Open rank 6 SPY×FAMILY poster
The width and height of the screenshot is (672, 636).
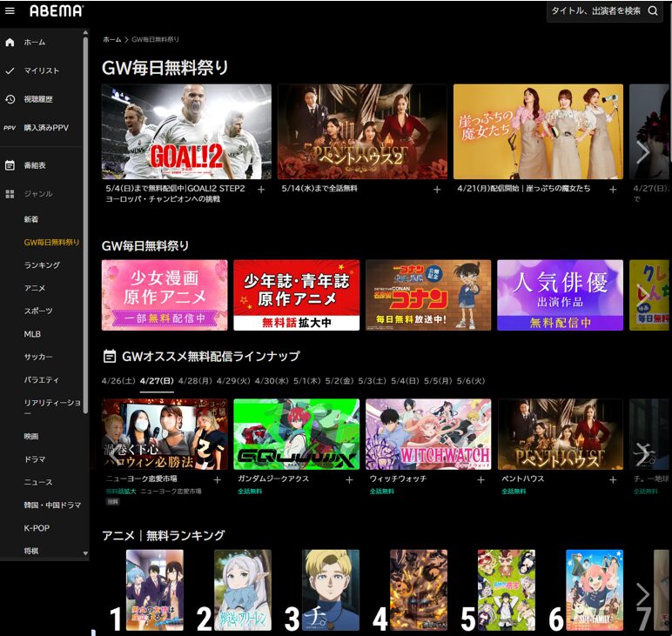tap(595, 590)
